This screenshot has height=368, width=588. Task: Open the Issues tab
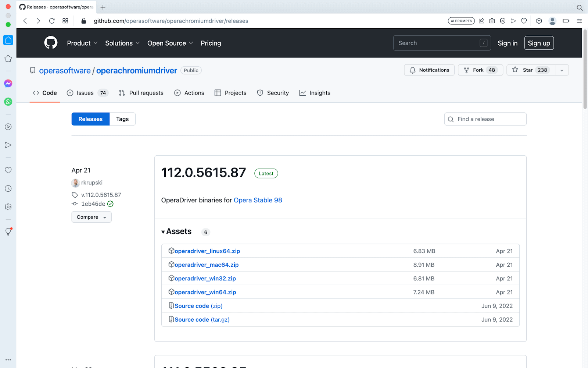click(x=87, y=93)
